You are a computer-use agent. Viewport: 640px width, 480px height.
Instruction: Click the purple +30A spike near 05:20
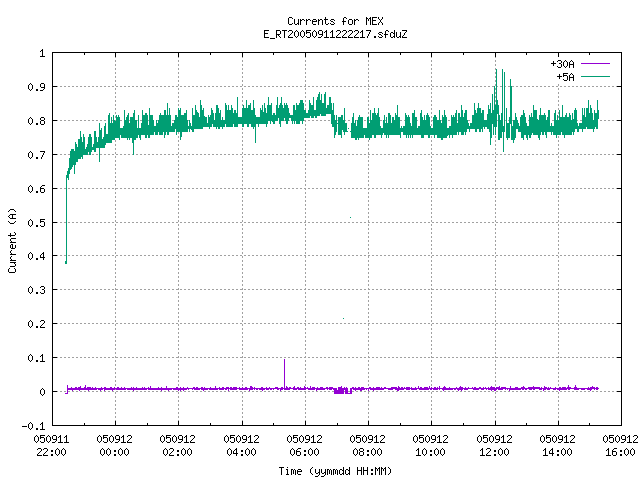click(x=284, y=373)
